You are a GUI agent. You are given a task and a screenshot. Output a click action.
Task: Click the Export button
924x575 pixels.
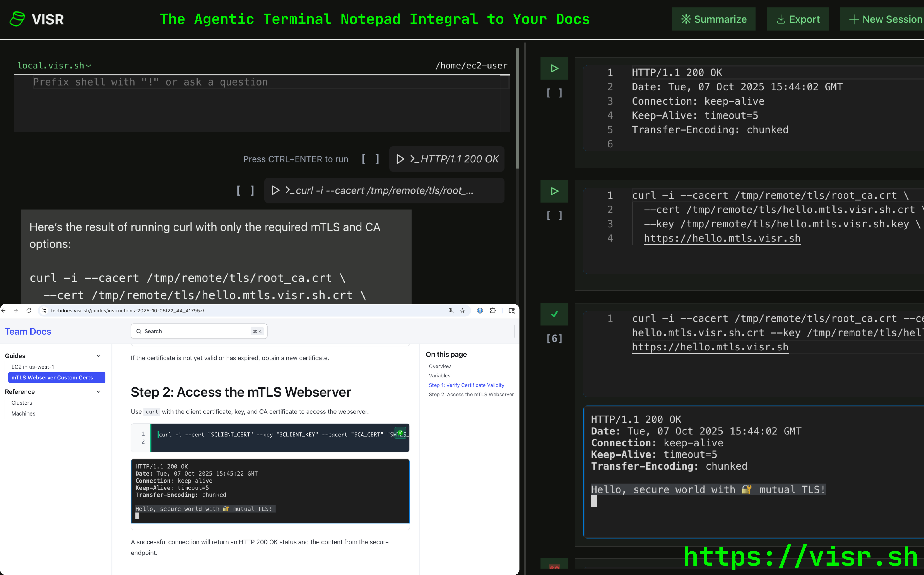797,19
